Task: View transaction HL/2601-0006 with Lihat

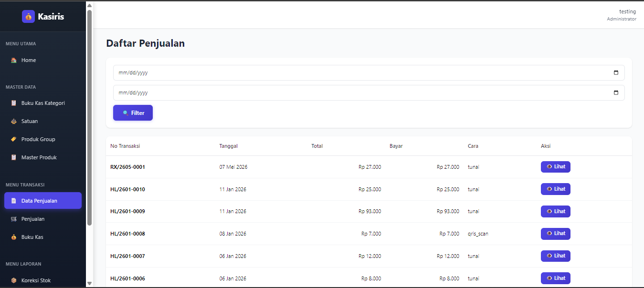Action: pos(555,278)
